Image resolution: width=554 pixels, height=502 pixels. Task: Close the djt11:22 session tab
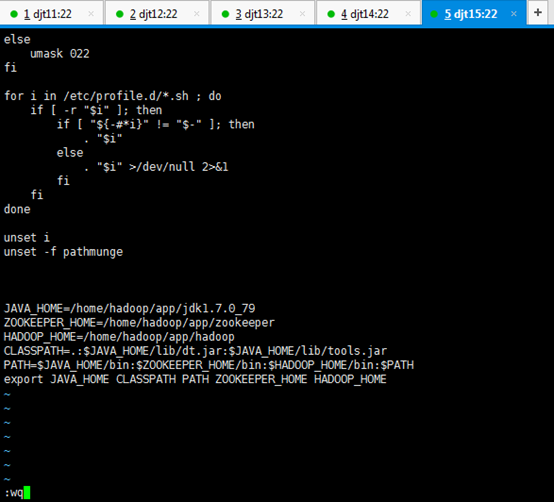point(91,14)
